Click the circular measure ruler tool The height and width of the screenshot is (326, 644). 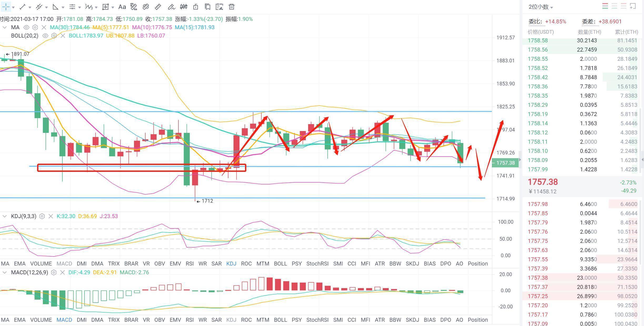146,7
